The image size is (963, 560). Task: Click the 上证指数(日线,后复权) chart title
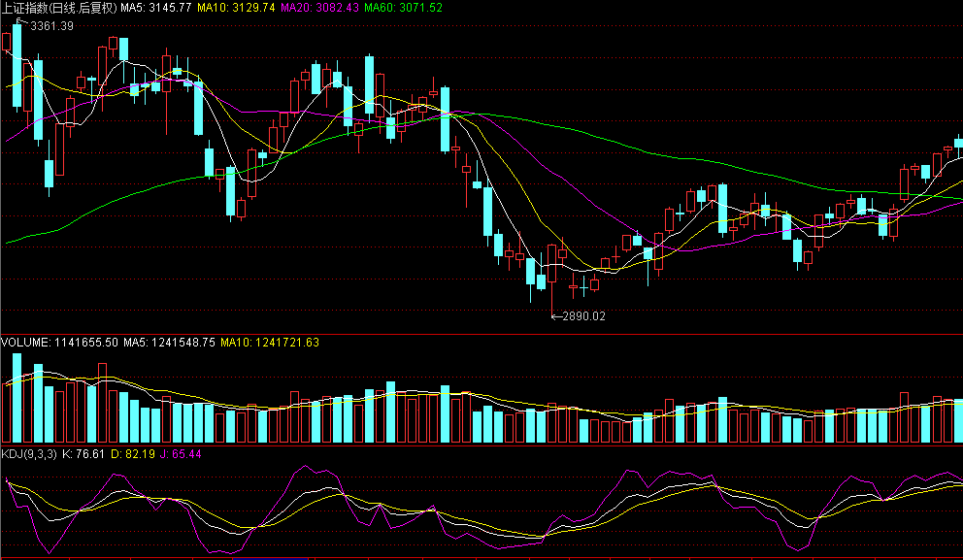point(59,8)
